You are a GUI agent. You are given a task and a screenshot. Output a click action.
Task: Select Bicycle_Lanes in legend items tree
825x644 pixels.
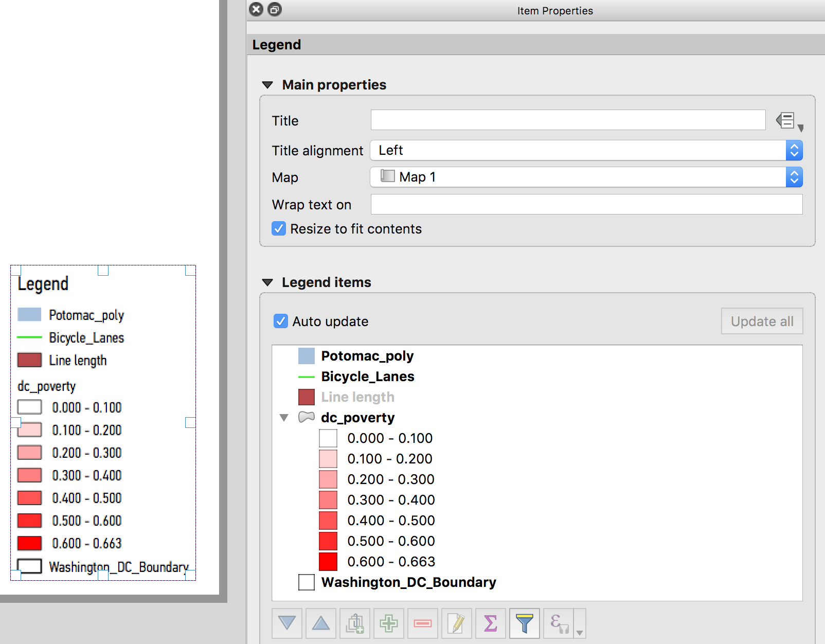tap(368, 377)
